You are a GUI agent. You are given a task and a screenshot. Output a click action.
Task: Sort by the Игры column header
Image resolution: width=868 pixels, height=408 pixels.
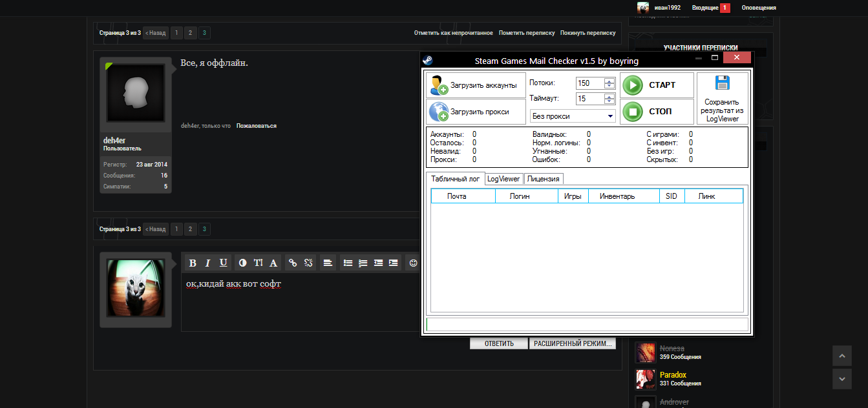point(573,196)
